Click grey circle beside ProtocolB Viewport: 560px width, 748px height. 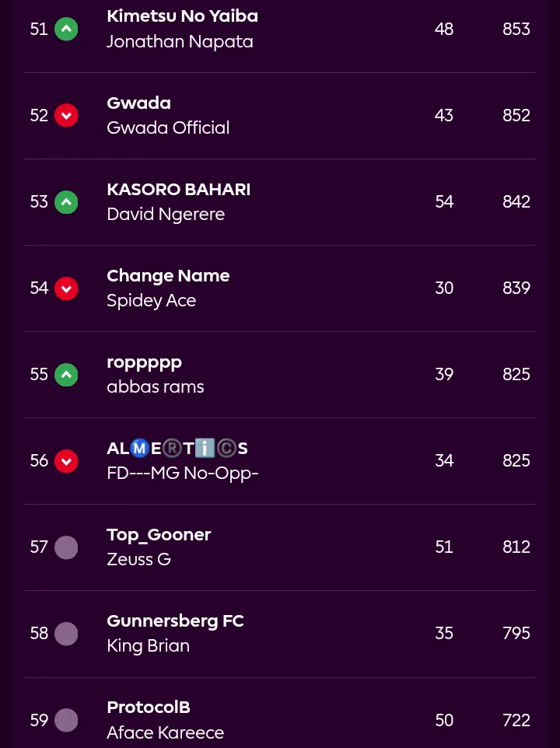pyautogui.click(x=66, y=720)
